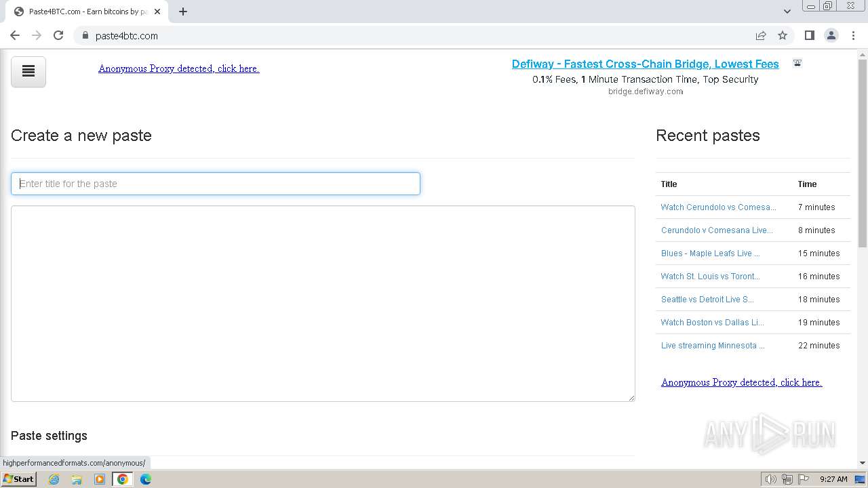Open 'Watch St. Louis vs Toront...' paste
This screenshot has width=868, height=488.
click(710, 277)
